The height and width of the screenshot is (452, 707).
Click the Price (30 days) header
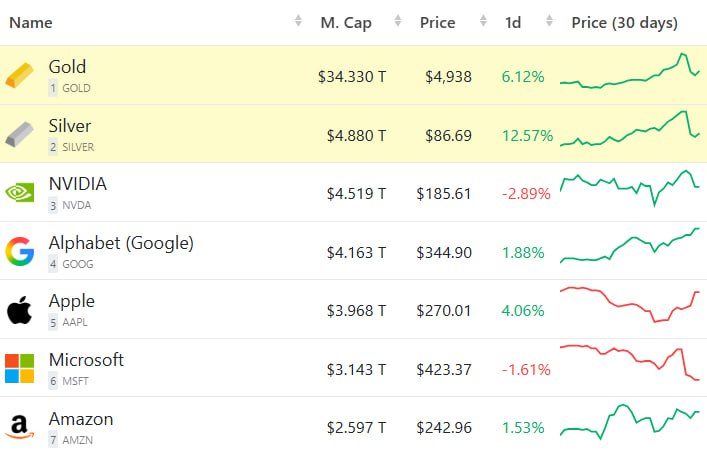[624, 22]
